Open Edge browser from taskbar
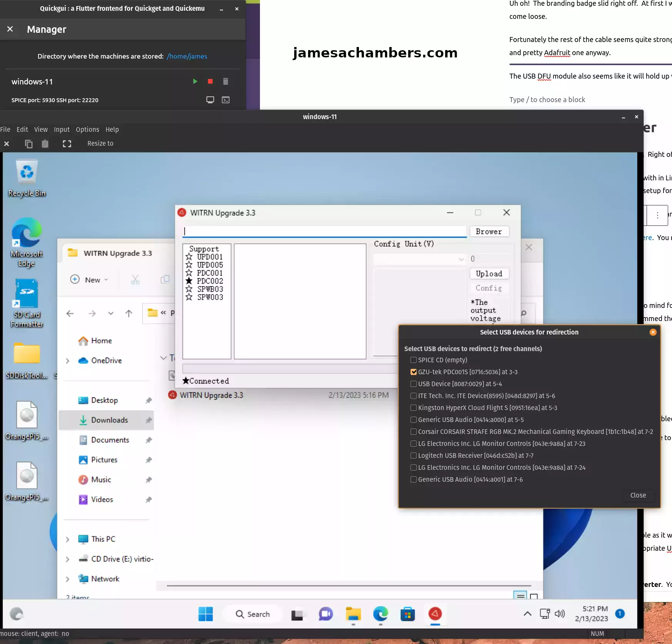Screen dimensions: 672x644 pos(380,614)
